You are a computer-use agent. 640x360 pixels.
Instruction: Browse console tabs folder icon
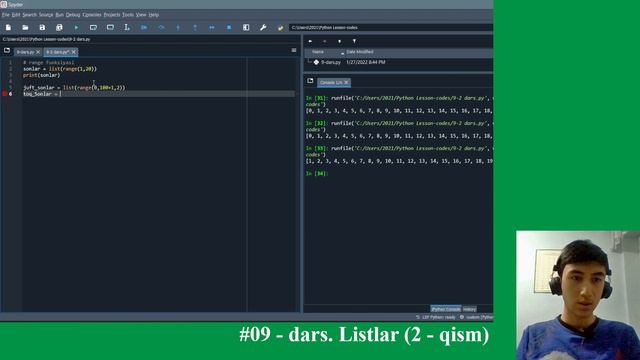tap(310, 81)
